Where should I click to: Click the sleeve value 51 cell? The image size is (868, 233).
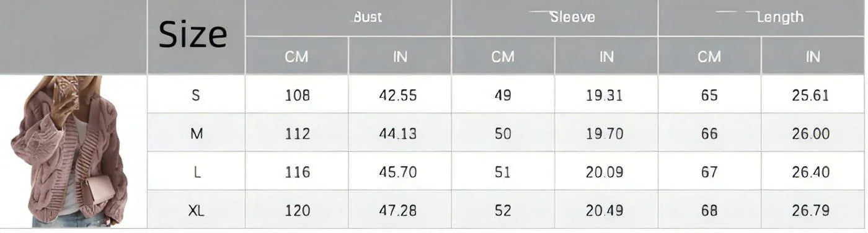(503, 172)
